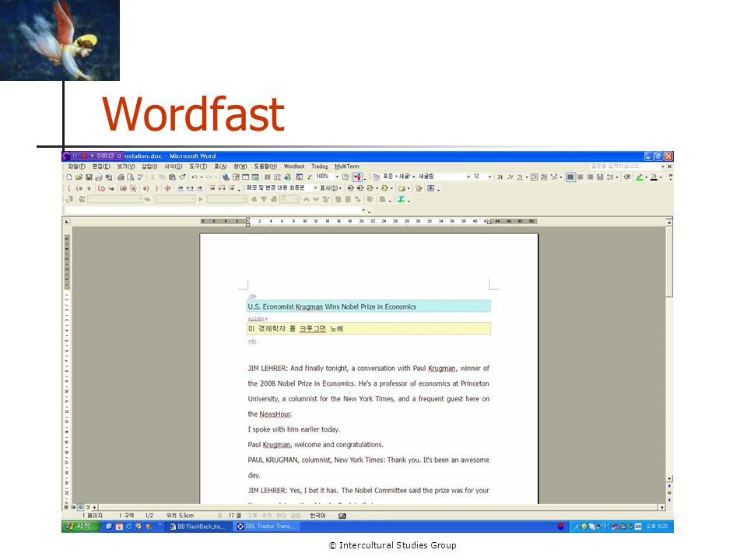Click the status bar language 한국어

pos(317,516)
